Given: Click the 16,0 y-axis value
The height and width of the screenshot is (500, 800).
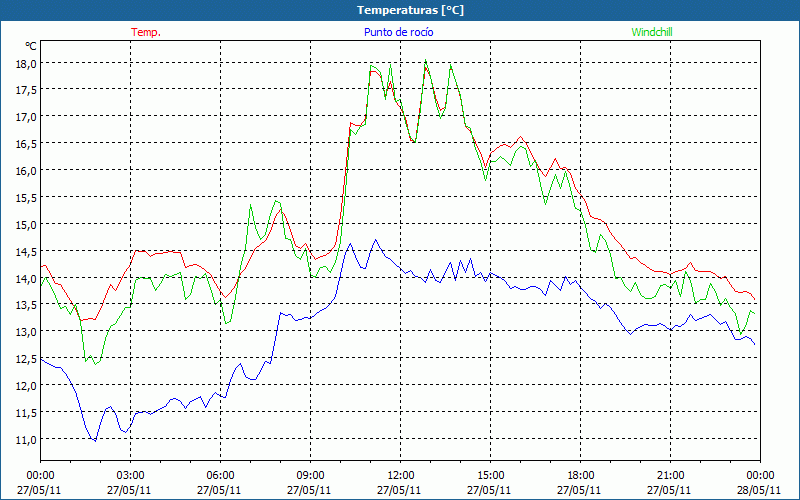Looking at the screenshot, I should click(27, 171).
